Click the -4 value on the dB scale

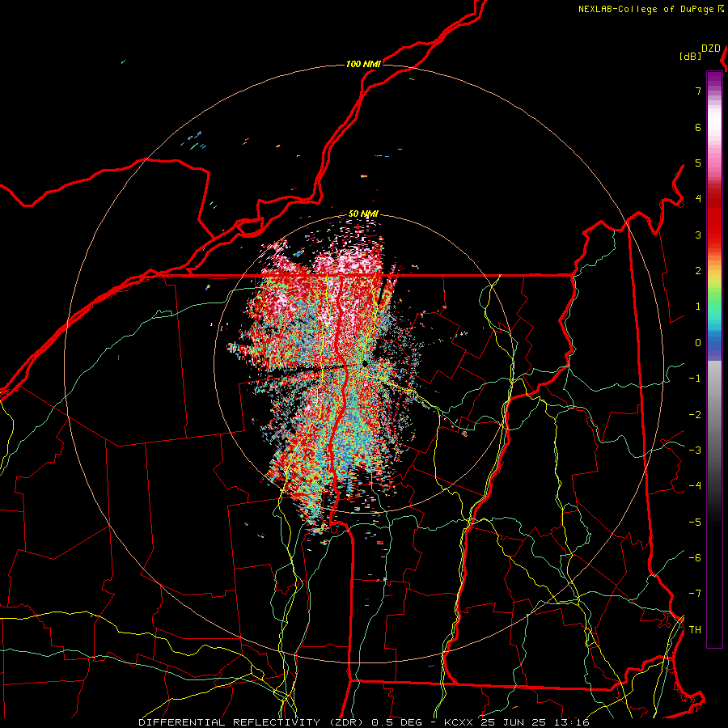tap(695, 485)
